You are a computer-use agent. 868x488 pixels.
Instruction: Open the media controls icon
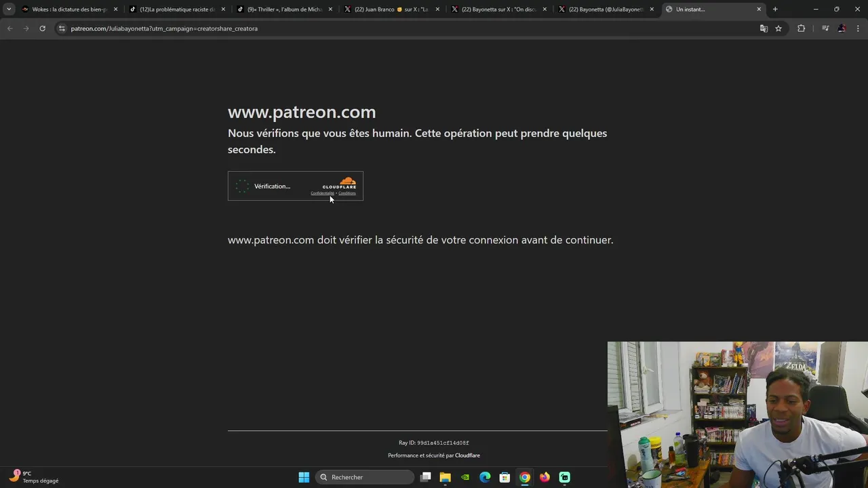pos(825,28)
